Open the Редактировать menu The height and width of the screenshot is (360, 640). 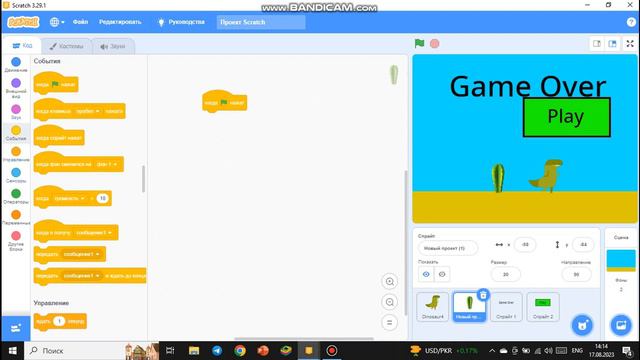pos(120,22)
